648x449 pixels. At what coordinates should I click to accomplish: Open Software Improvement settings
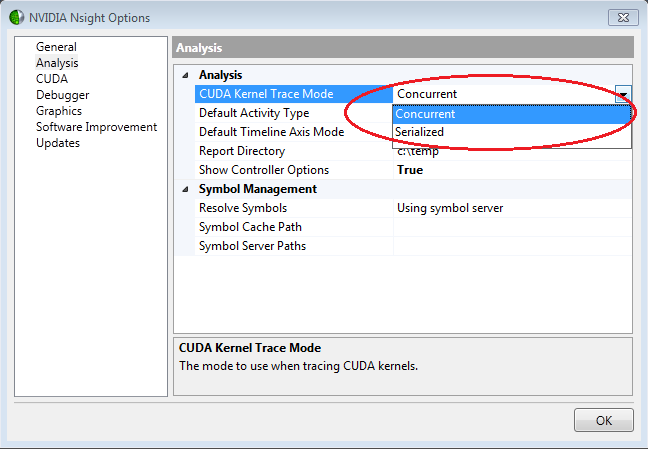pos(96,127)
